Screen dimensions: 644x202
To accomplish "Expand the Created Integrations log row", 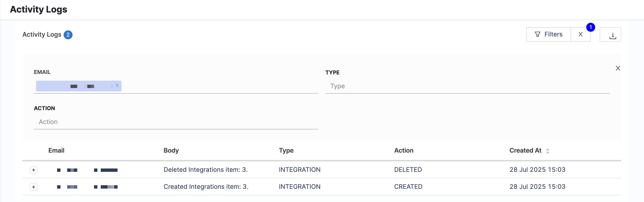I will click(x=34, y=187).
